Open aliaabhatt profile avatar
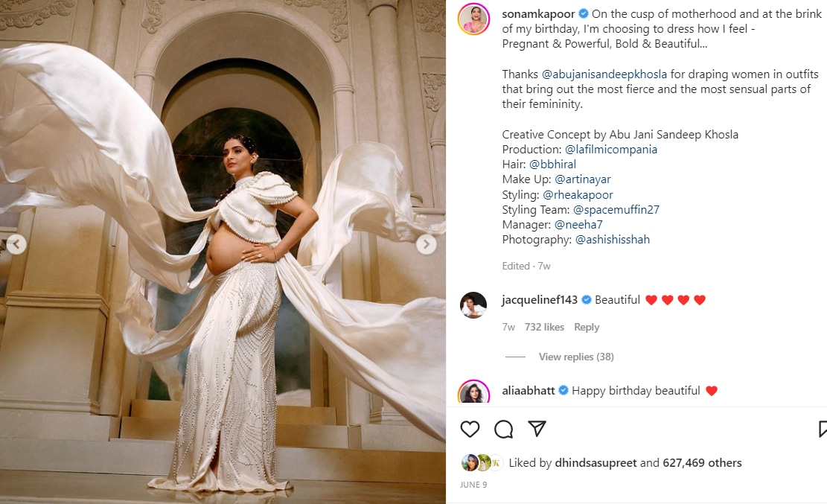The width and height of the screenshot is (827, 504). (473, 391)
